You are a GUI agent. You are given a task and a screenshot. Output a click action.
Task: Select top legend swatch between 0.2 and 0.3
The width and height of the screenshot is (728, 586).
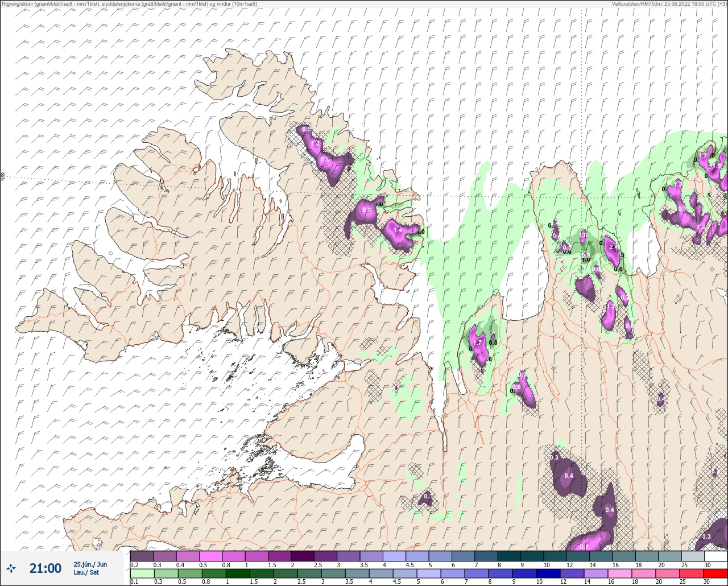[x=142, y=556]
